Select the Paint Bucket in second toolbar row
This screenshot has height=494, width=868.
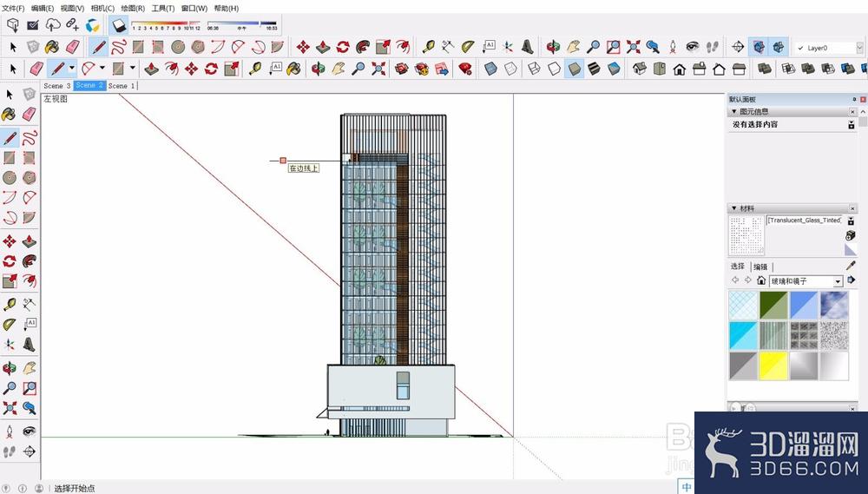53,47
